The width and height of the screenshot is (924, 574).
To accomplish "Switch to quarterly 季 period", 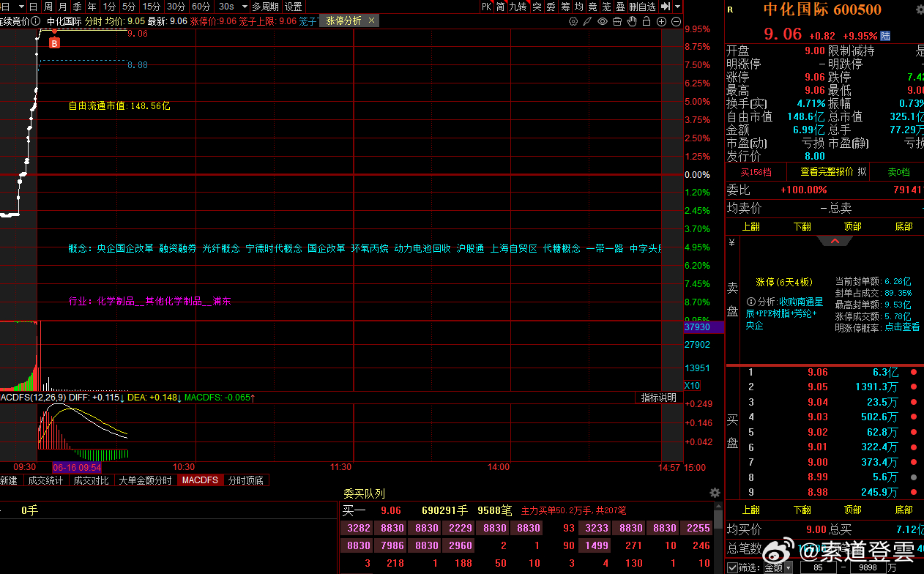I will pos(78,7).
